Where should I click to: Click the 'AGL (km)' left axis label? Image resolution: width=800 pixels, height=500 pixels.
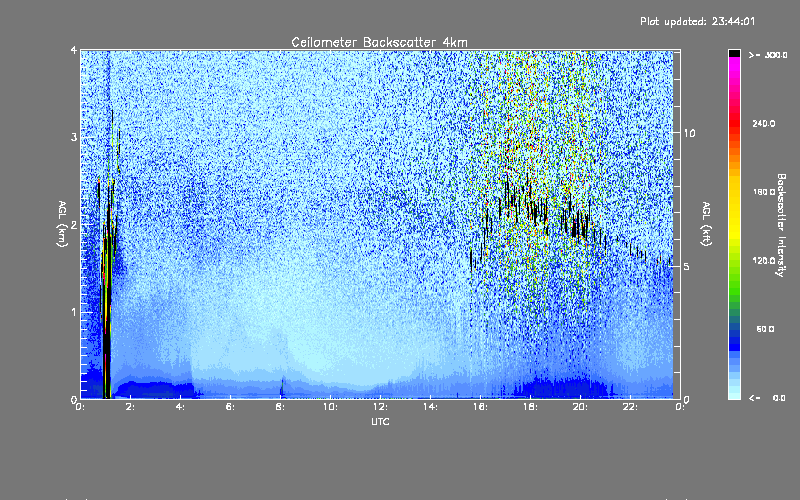tap(62, 224)
